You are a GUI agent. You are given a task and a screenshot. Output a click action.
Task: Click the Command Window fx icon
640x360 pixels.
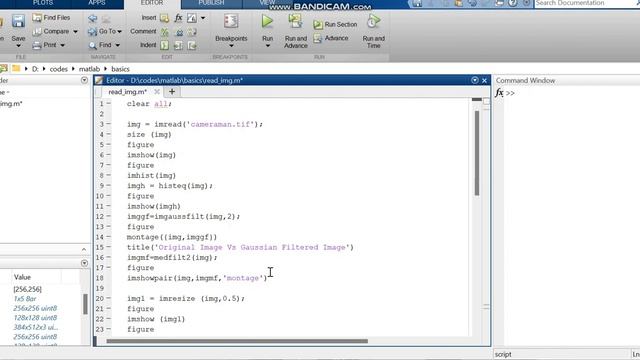click(x=499, y=93)
